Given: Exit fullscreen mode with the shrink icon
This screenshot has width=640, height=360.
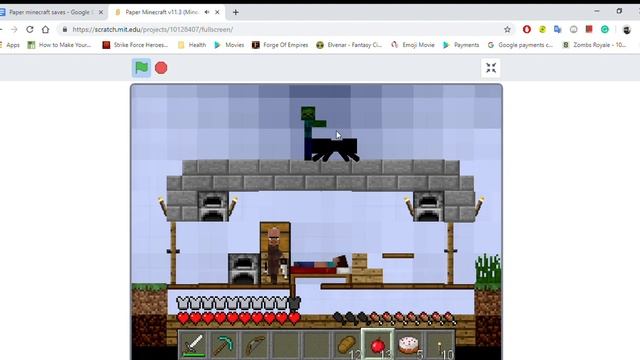Looking at the screenshot, I should (x=491, y=68).
